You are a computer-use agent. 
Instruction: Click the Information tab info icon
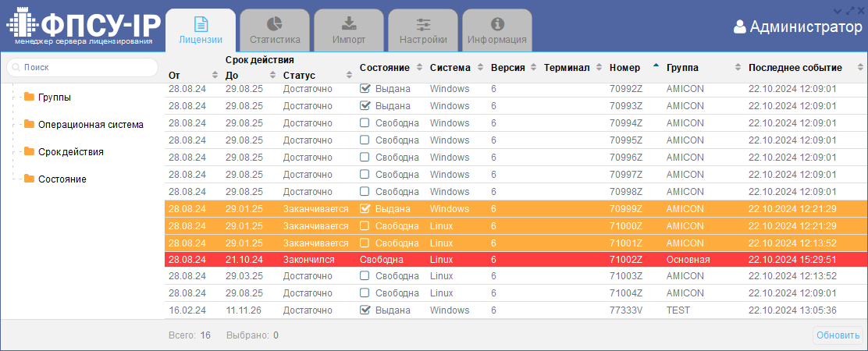pos(497,24)
